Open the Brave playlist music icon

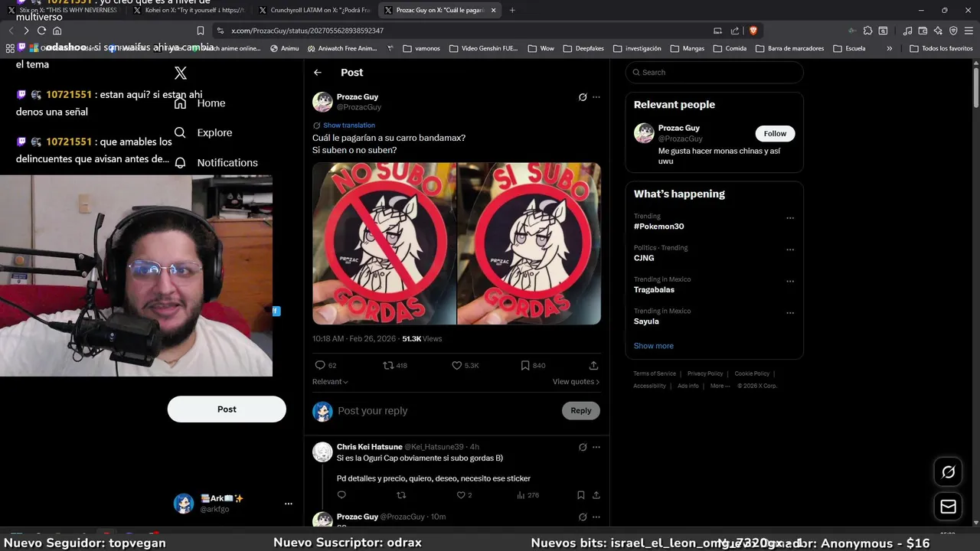907,31
